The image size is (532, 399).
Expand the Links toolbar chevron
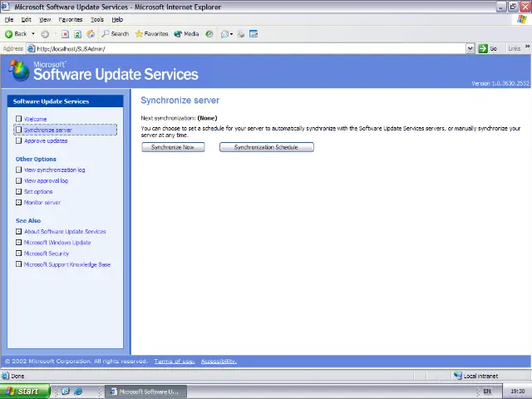[x=527, y=47]
